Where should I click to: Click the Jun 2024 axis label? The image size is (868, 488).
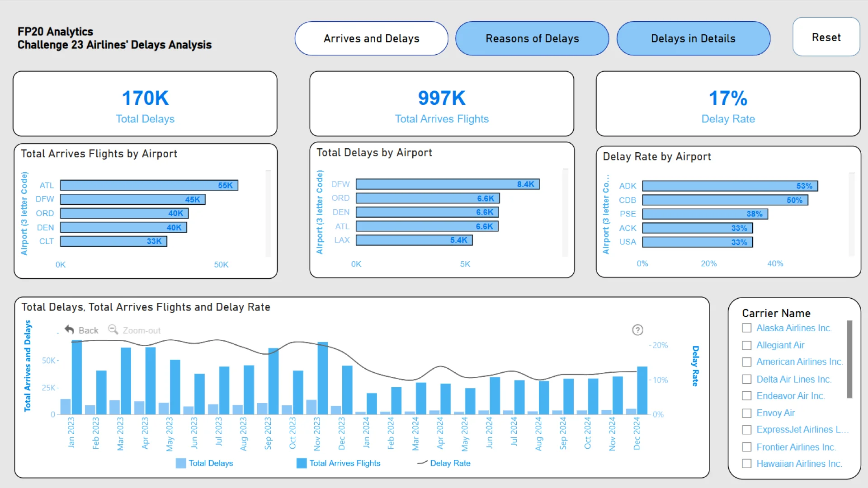[489, 432]
